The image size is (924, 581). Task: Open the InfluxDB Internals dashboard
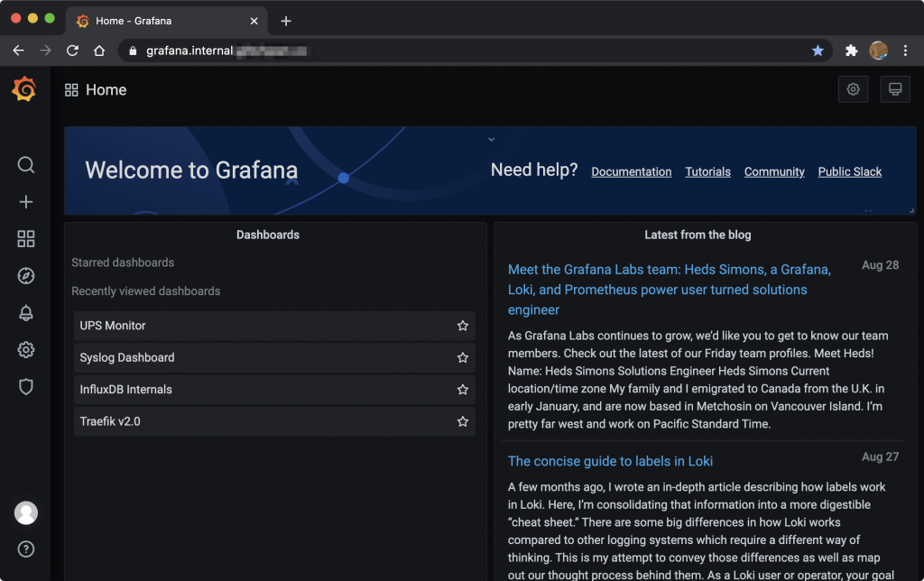point(126,390)
